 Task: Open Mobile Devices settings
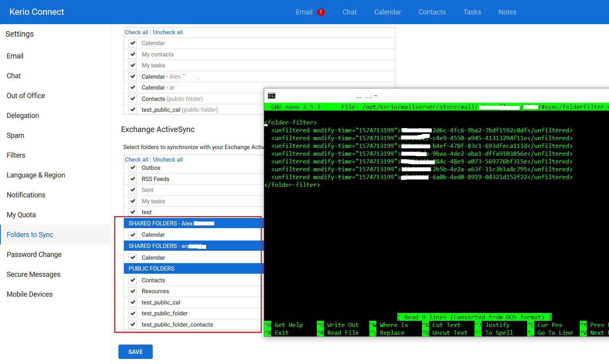55,294
